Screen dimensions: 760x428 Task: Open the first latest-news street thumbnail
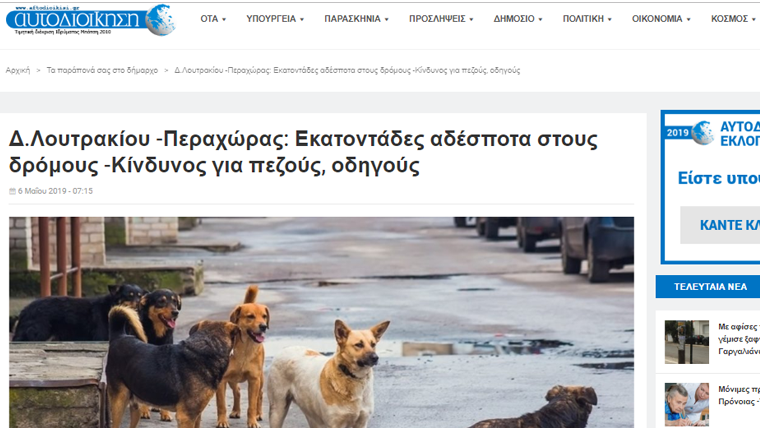point(687,342)
